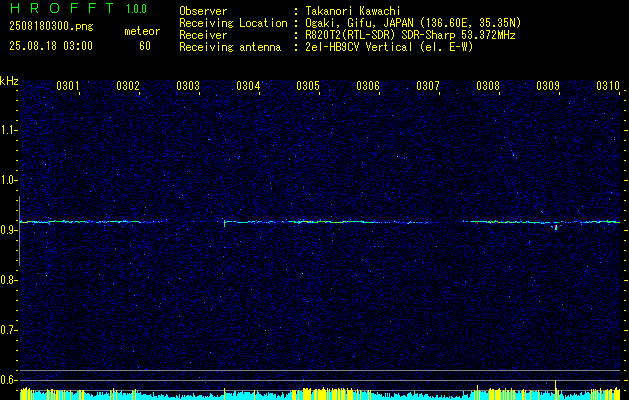Click the 1.1 kHz axis label
The width and height of the screenshot is (629, 400).
click(9, 130)
